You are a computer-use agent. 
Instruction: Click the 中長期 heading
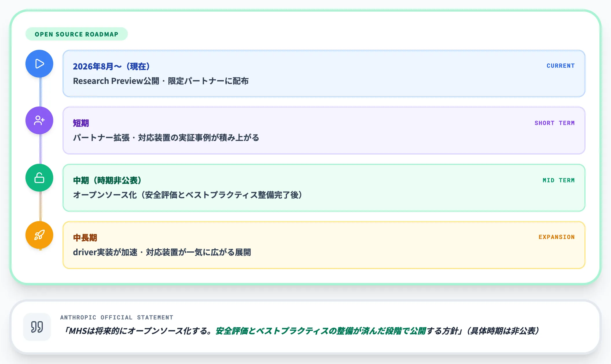tap(85, 238)
